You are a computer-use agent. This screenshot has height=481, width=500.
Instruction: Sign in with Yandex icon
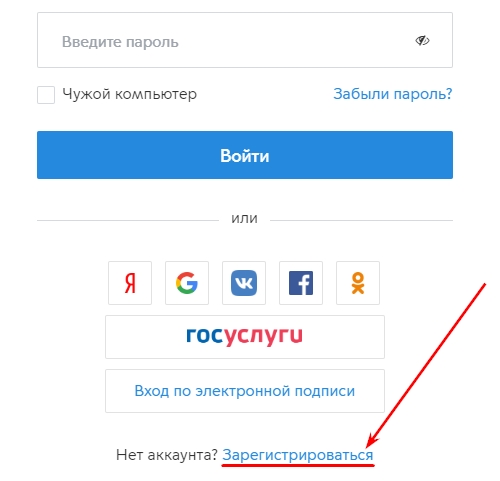point(130,283)
